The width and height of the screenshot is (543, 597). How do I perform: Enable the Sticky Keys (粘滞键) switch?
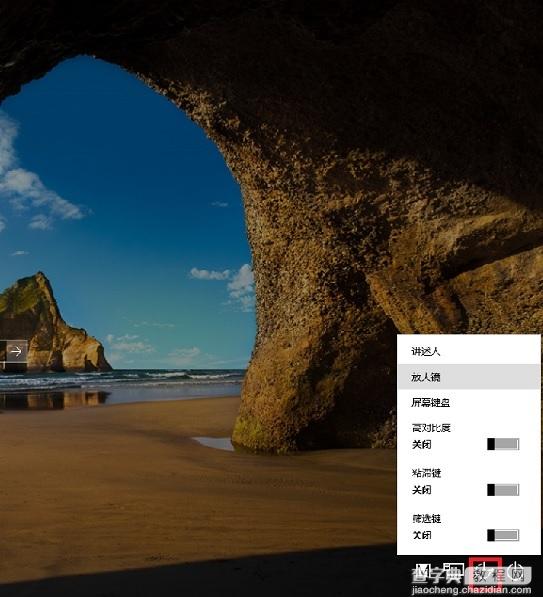(503, 490)
